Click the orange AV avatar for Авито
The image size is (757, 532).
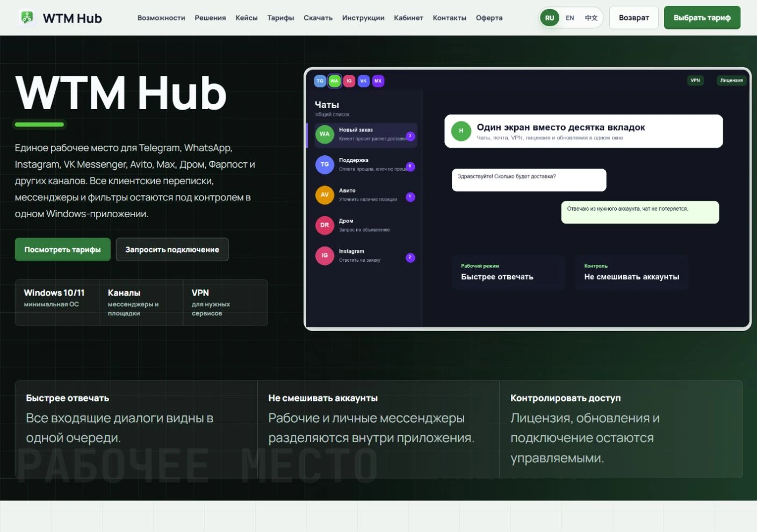(325, 195)
